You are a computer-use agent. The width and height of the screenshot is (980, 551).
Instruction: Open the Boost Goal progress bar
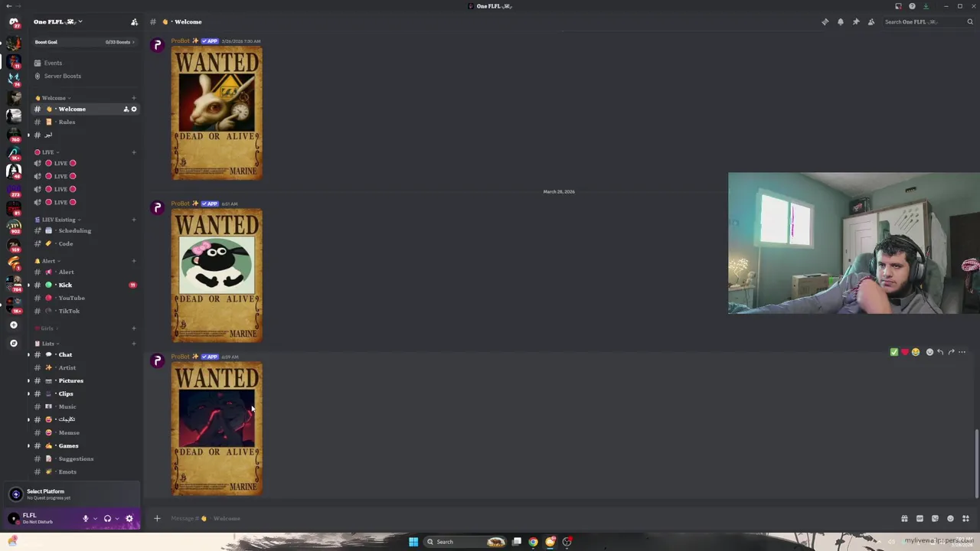pyautogui.click(x=84, y=42)
